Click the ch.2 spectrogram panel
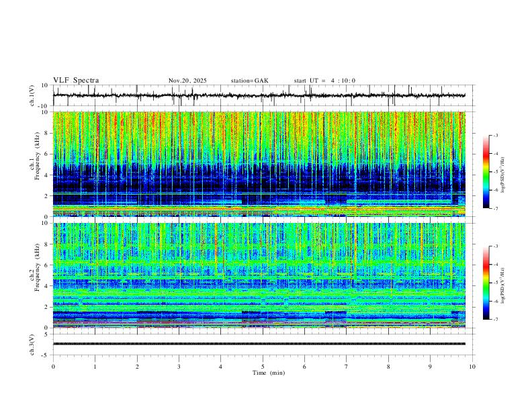Viewport: 532px width, 411px height. pos(259,275)
